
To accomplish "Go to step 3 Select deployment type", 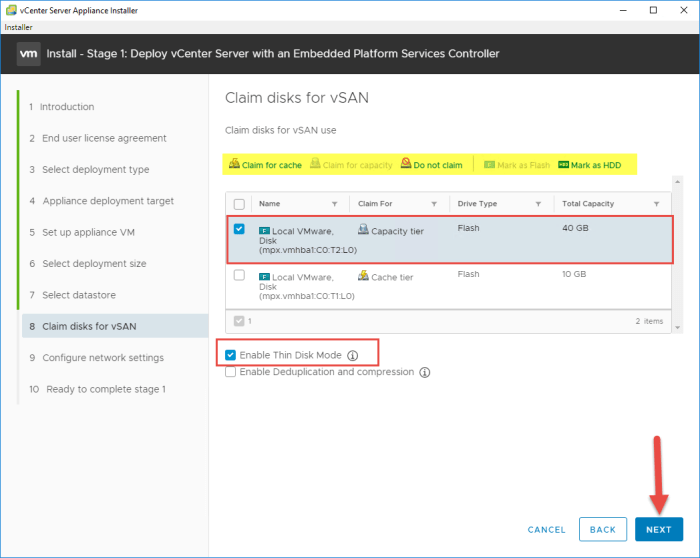I will [89, 170].
